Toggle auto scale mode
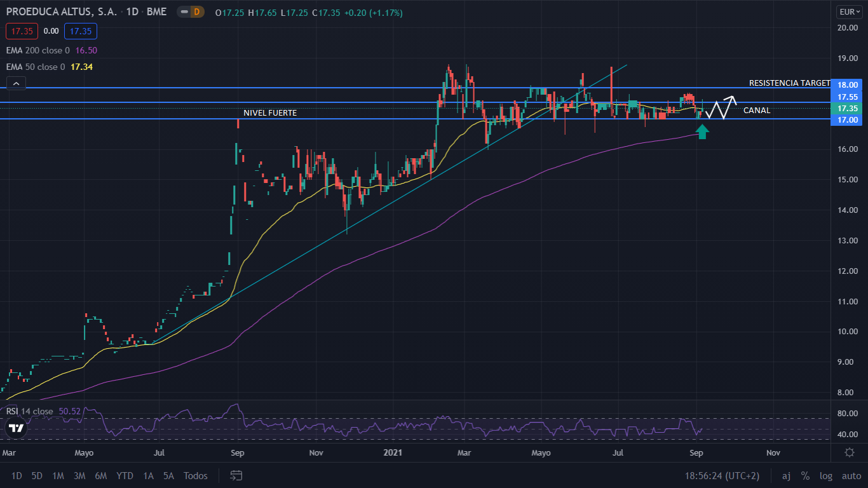 coord(851,475)
